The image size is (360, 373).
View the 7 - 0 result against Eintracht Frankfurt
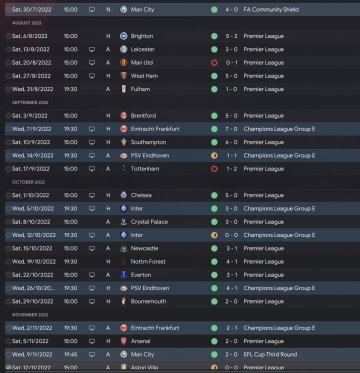pos(231,129)
